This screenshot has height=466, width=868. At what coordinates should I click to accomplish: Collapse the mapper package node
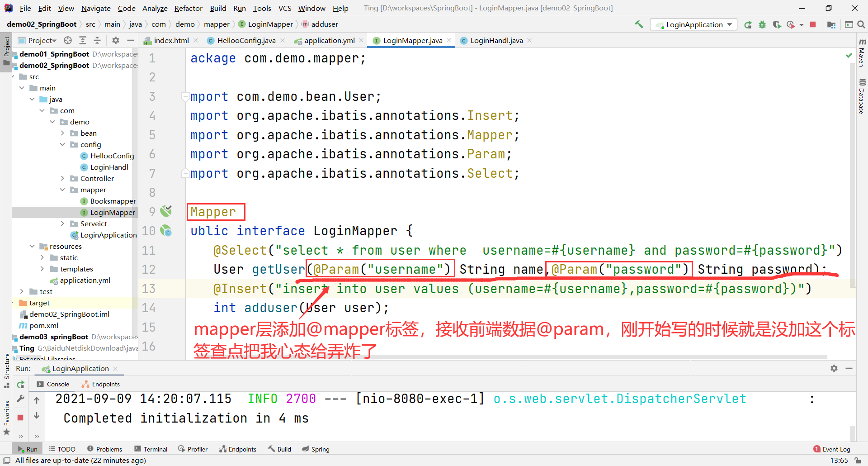coord(62,190)
